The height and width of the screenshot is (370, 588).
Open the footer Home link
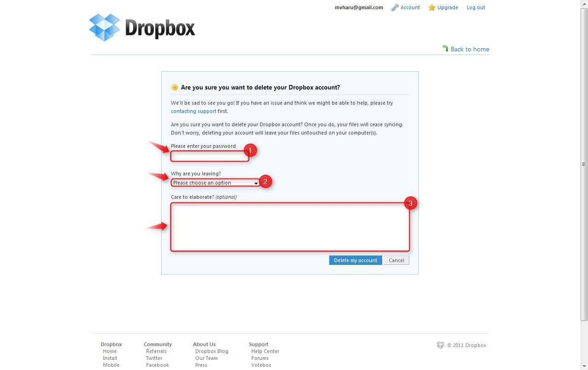[110, 351]
